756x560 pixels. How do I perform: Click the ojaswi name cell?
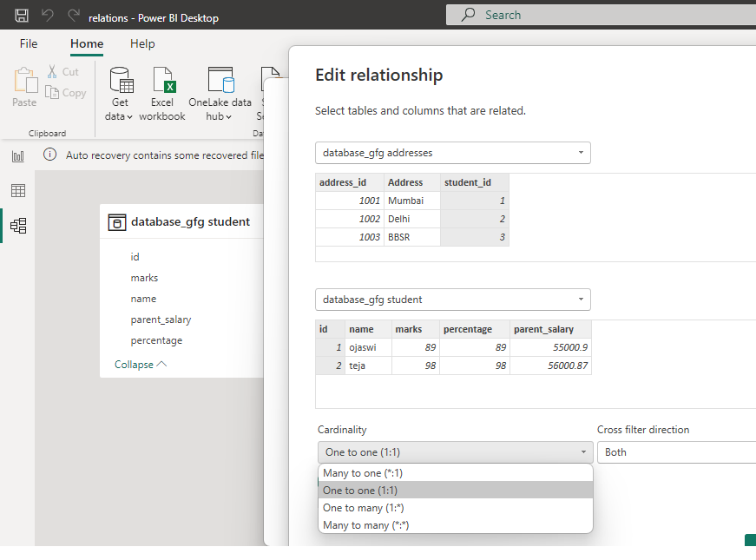tap(368, 347)
